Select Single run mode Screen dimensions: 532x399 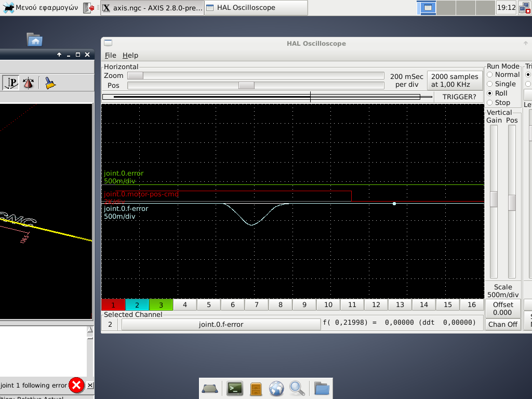[x=490, y=84]
